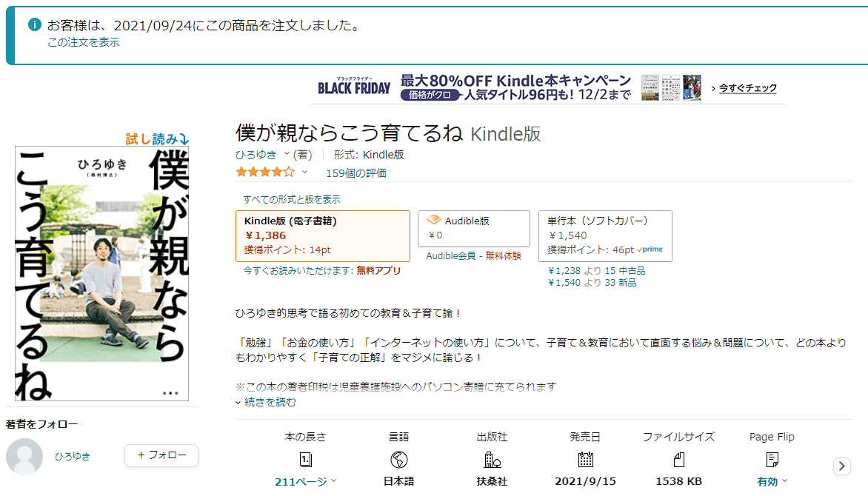Open the ひろゆき author profile link beside the avatar
The width and height of the screenshot is (868, 496).
tap(72, 456)
